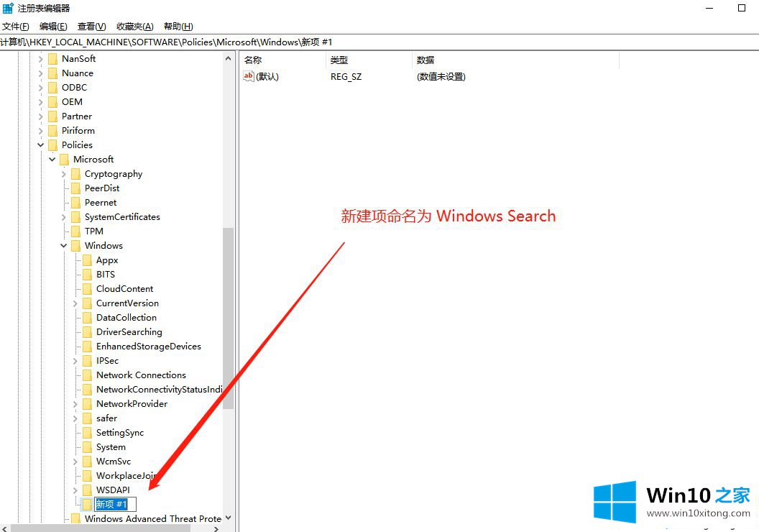The width and height of the screenshot is (759, 532).
Task: Click the PeerDist folder icon
Action: pyautogui.click(x=75, y=188)
